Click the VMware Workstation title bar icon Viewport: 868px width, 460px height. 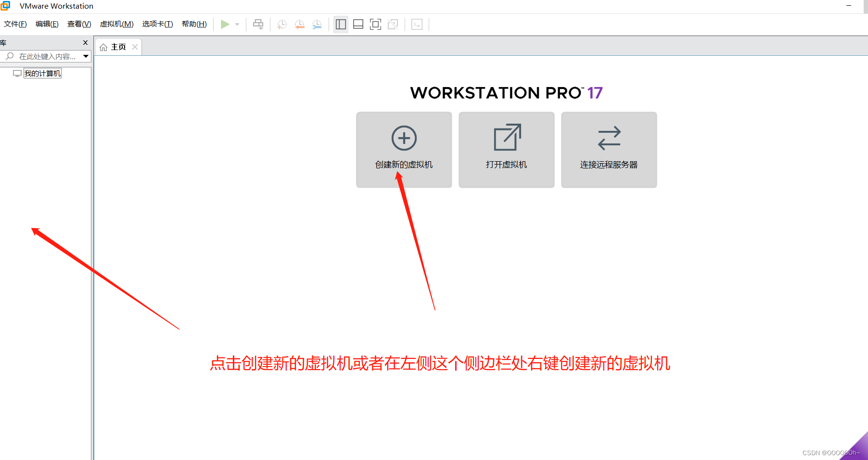pos(5,6)
